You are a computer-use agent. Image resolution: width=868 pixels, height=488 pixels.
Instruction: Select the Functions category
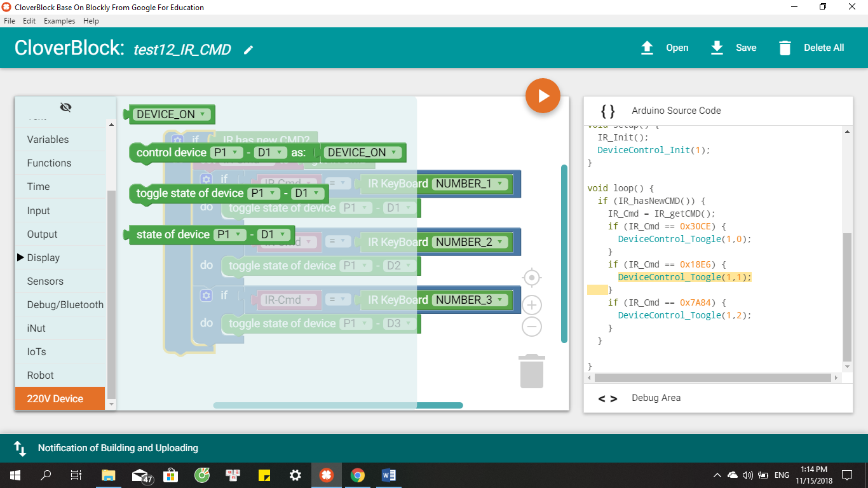(60, 163)
